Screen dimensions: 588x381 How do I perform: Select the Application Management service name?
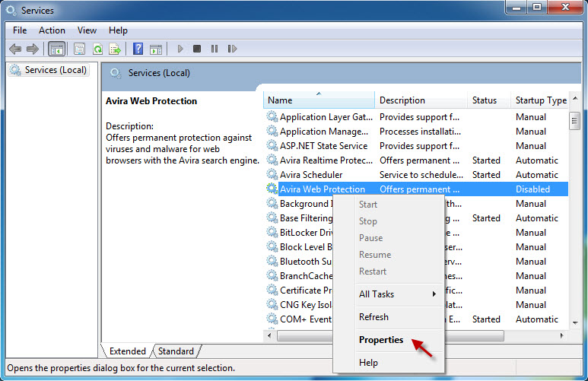pos(324,132)
